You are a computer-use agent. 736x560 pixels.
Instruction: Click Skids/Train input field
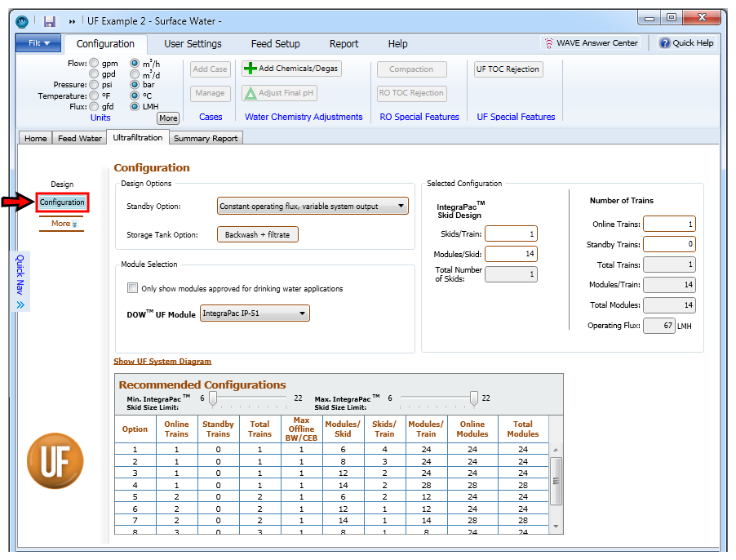click(511, 233)
